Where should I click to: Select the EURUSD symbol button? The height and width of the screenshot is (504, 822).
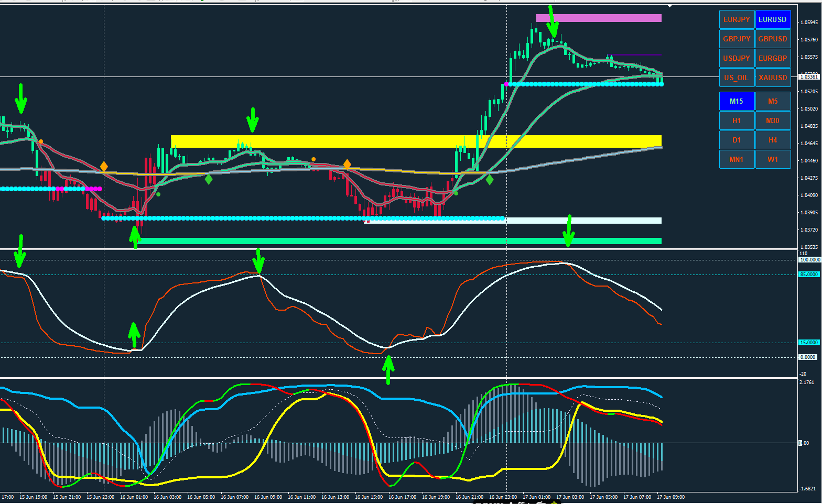click(x=773, y=19)
